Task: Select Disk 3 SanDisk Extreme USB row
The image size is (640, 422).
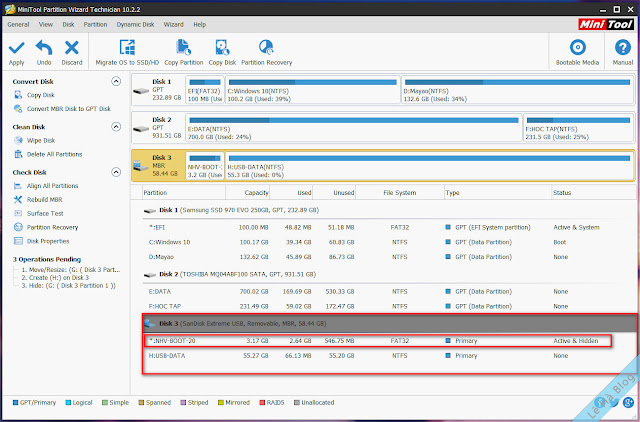Action: (x=389, y=324)
